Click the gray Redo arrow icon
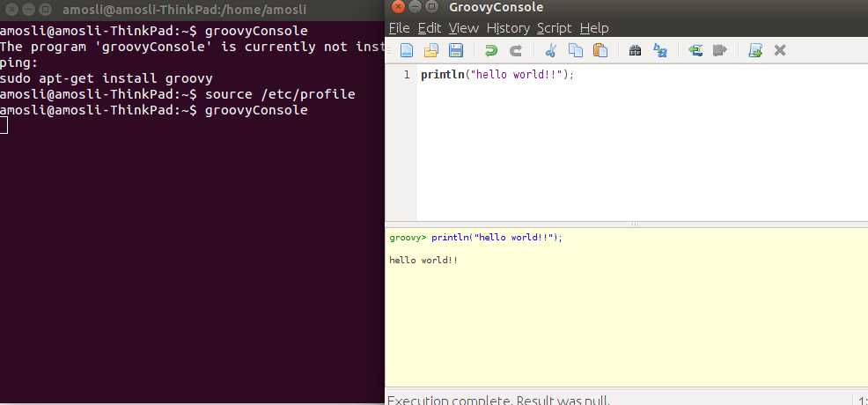Screen dimensions: 868x405 (x=515, y=51)
